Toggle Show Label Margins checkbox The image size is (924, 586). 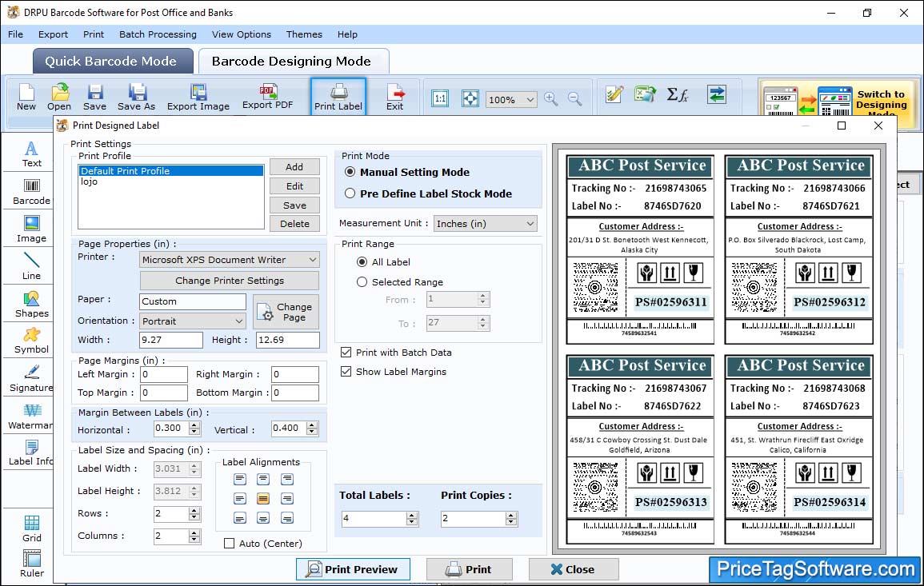(x=346, y=372)
